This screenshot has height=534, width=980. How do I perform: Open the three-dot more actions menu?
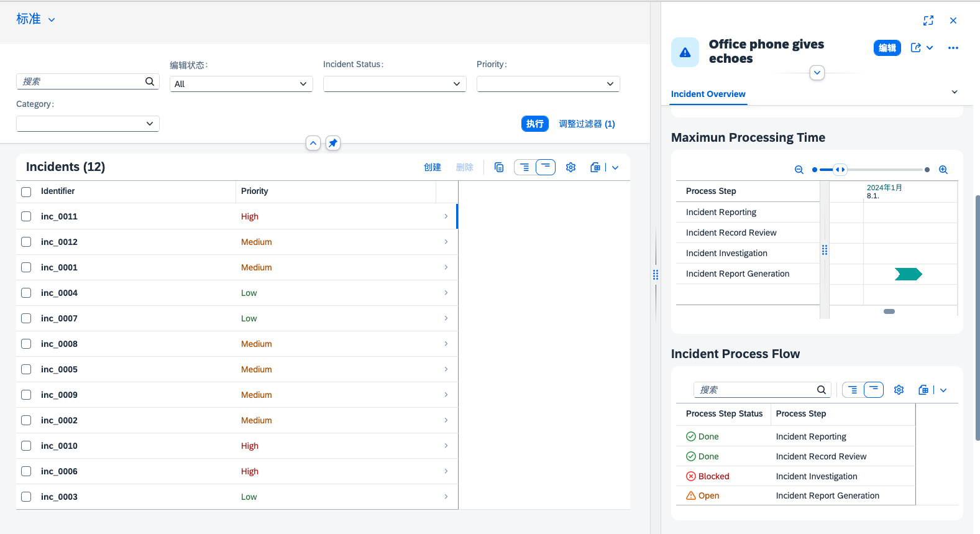coord(953,48)
